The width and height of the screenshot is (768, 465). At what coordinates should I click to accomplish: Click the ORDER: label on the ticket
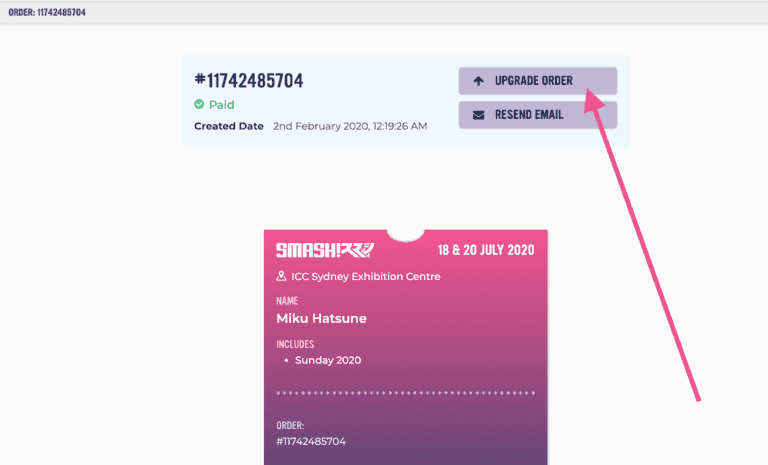[x=290, y=425]
